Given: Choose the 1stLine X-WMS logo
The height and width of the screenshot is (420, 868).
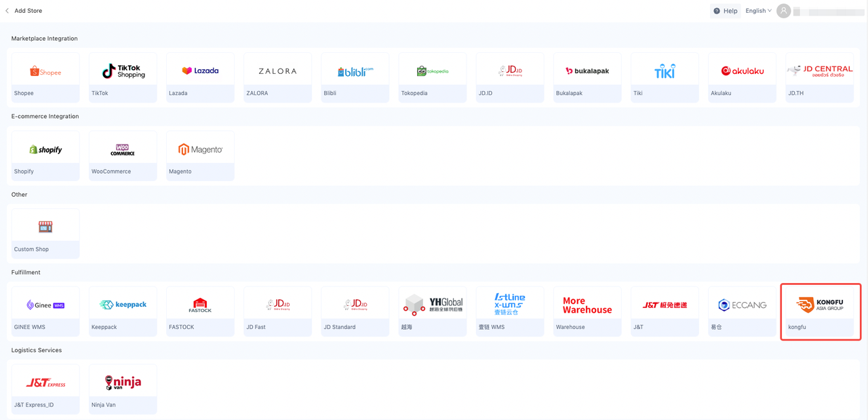Looking at the screenshot, I should tap(509, 305).
